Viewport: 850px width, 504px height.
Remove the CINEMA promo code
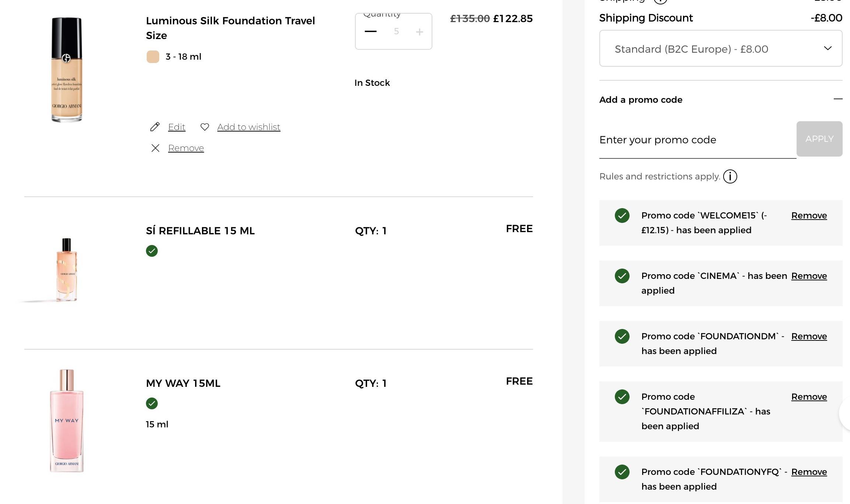click(809, 276)
